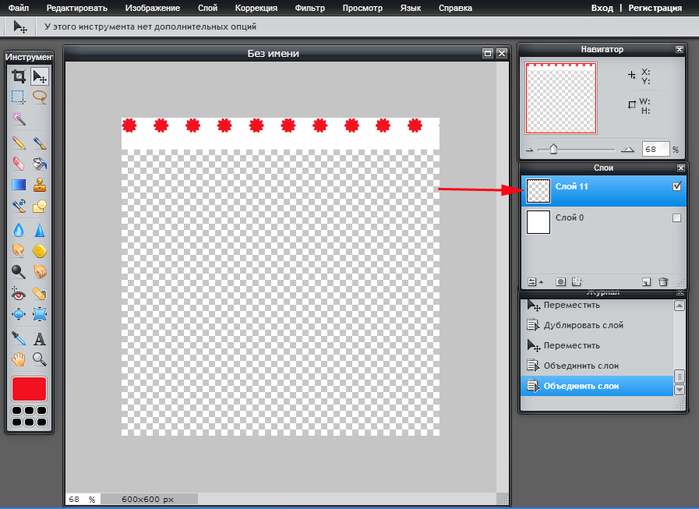Select the rectangular Marquee tool
This screenshot has height=509, width=699.
[x=18, y=97]
